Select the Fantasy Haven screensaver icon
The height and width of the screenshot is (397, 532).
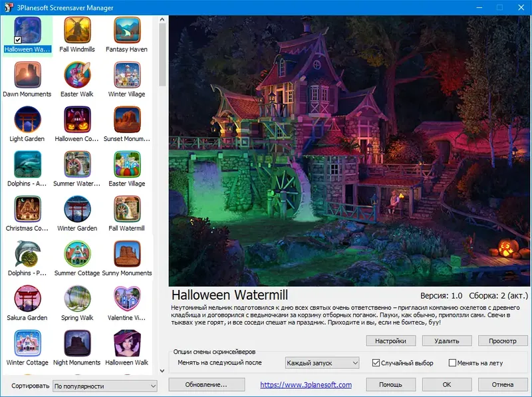point(127,30)
